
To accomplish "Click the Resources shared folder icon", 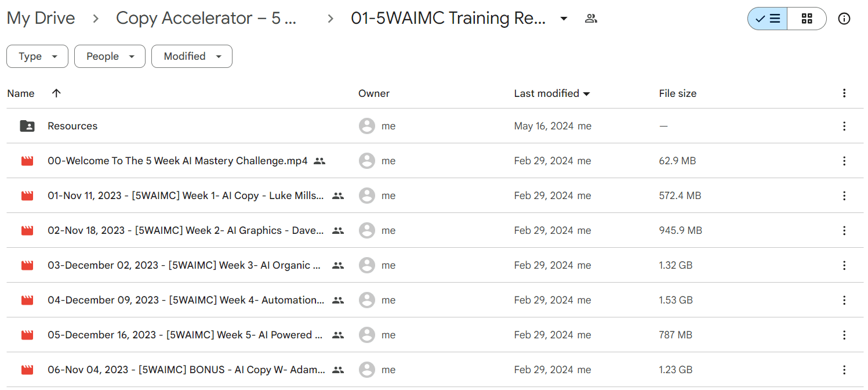I will (27, 126).
